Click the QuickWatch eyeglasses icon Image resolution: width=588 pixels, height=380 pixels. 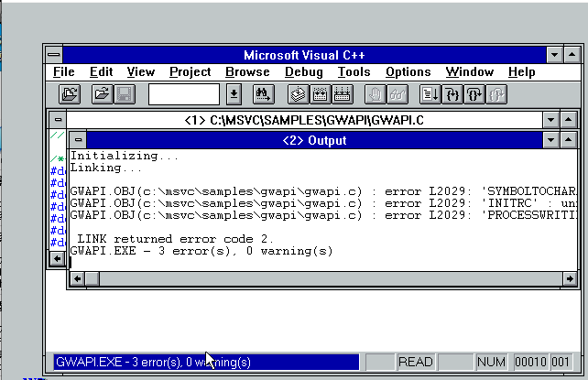[397, 94]
